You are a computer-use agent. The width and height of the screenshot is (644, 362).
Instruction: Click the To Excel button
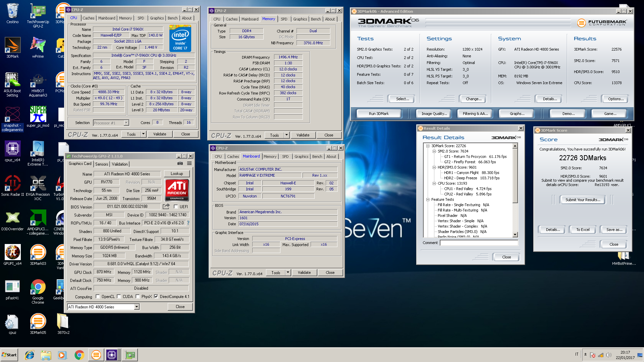583,230
